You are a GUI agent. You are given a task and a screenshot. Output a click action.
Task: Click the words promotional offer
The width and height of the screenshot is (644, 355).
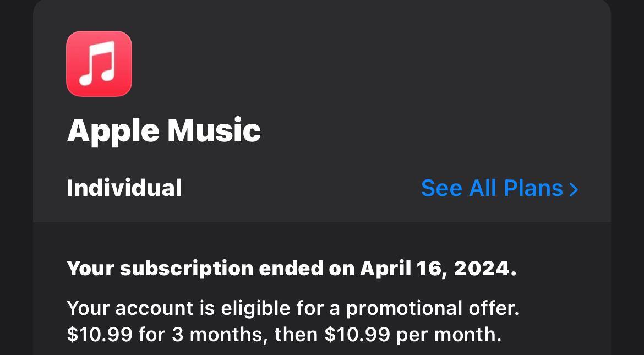[x=432, y=308]
